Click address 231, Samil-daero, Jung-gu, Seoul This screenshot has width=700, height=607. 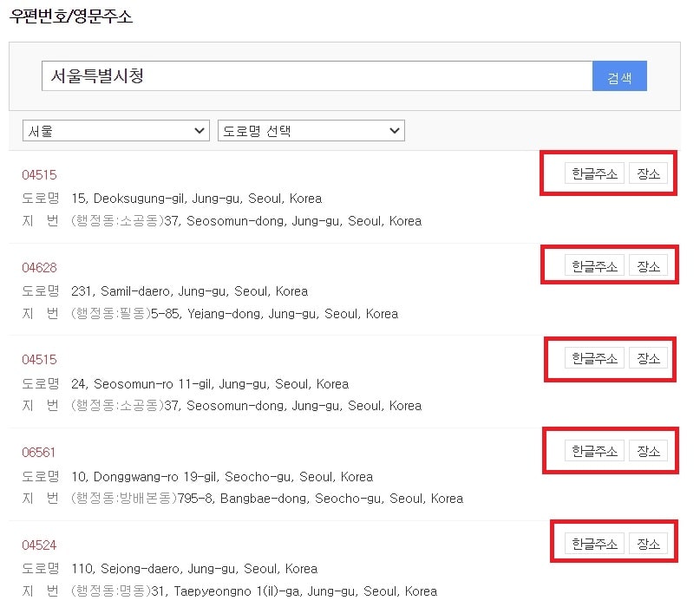(189, 291)
